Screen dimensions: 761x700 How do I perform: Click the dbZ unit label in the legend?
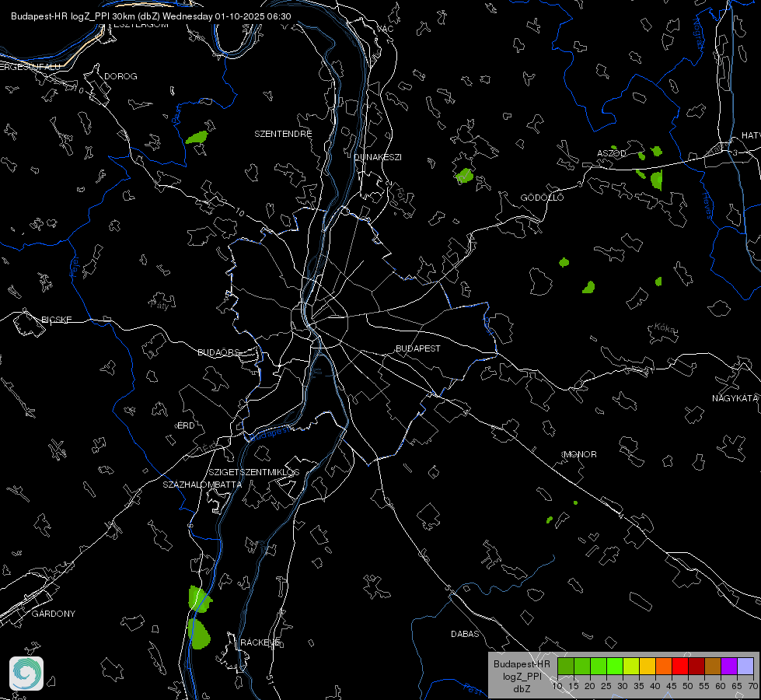522,689
